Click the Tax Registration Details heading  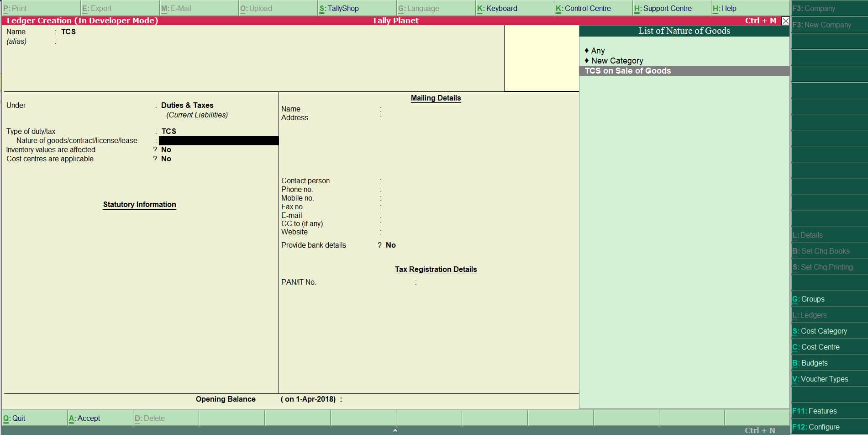click(436, 269)
